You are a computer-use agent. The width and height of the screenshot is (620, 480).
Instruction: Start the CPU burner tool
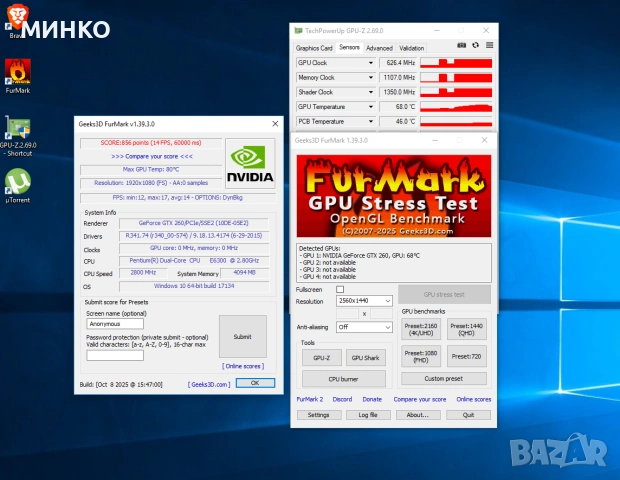coord(344,379)
